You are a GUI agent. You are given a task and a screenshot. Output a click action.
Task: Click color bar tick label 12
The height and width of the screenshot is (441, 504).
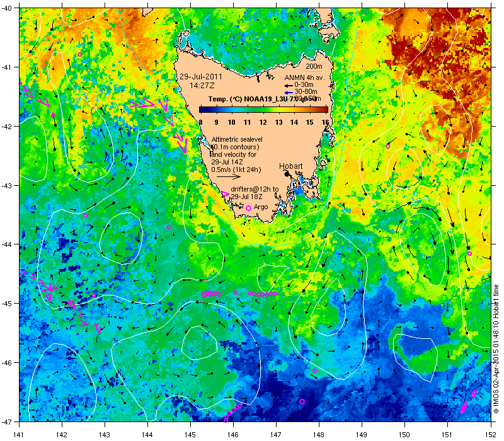tap(263, 122)
